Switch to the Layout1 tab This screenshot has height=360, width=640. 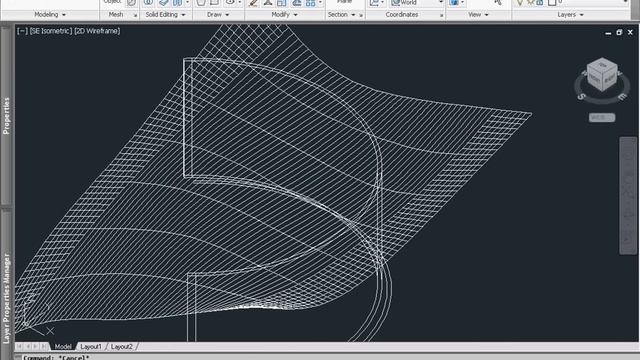coord(91,347)
